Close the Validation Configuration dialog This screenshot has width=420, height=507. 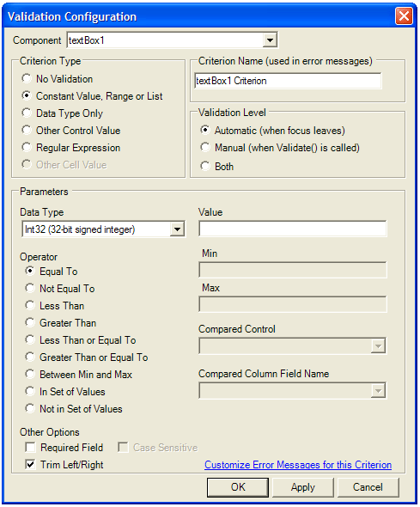pos(404,15)
